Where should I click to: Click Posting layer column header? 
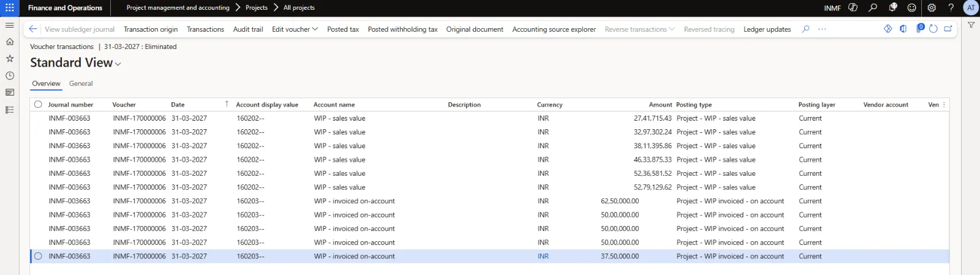pyautogui.click(x=816, y=105)
